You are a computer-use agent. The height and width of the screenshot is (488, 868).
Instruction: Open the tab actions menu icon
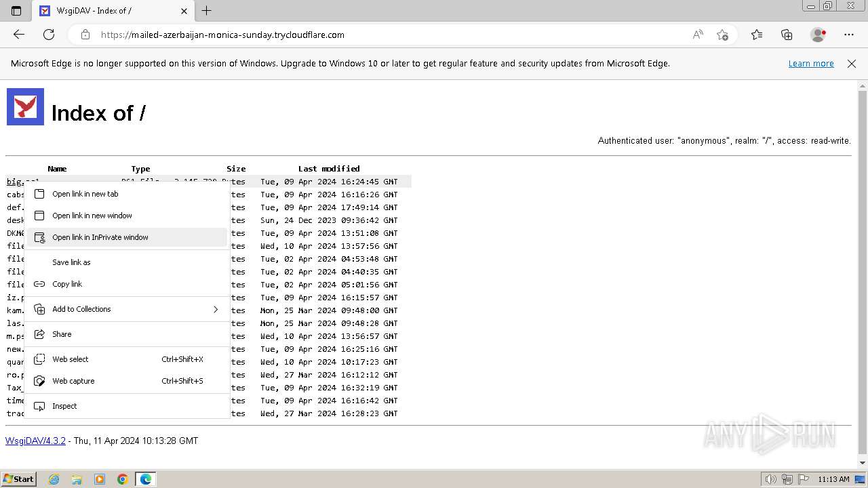point(16,11)
